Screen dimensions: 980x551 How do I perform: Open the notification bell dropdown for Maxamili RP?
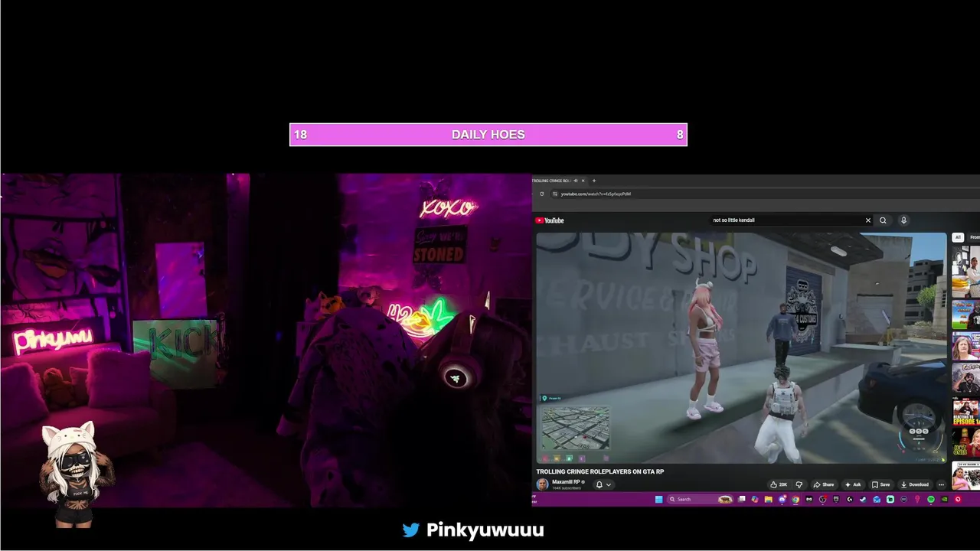click(x=603, y=484)
